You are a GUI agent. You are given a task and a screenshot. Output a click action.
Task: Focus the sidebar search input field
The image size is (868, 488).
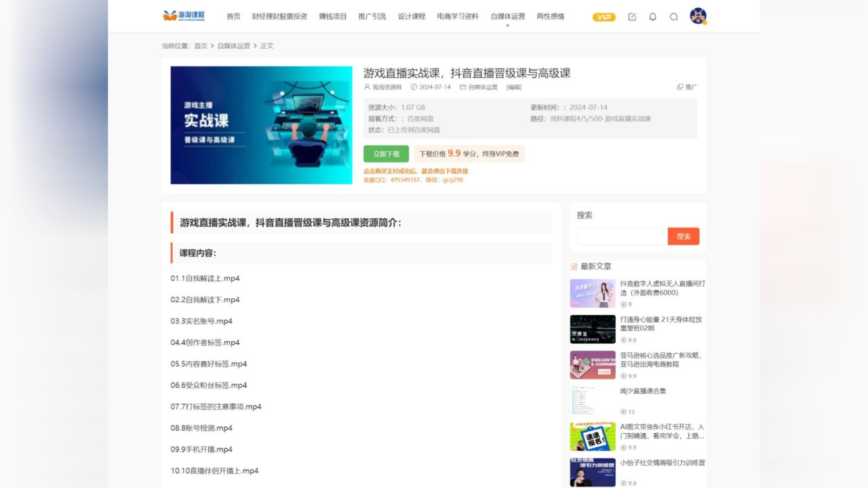click(622, 237)
